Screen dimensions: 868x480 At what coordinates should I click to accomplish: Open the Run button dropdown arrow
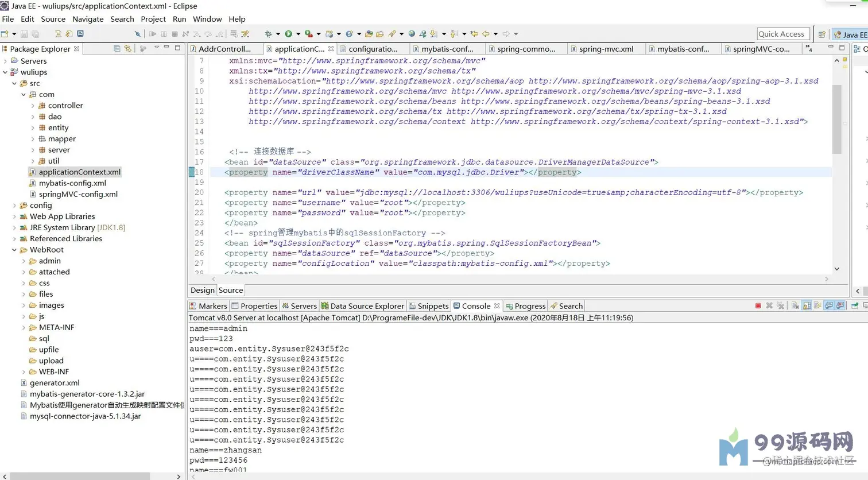[298, 34]
